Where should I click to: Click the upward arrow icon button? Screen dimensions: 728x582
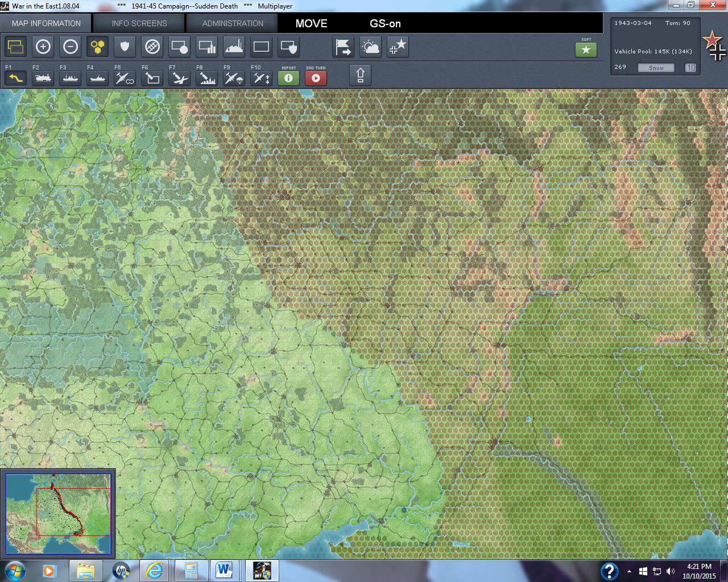(361, 75)
